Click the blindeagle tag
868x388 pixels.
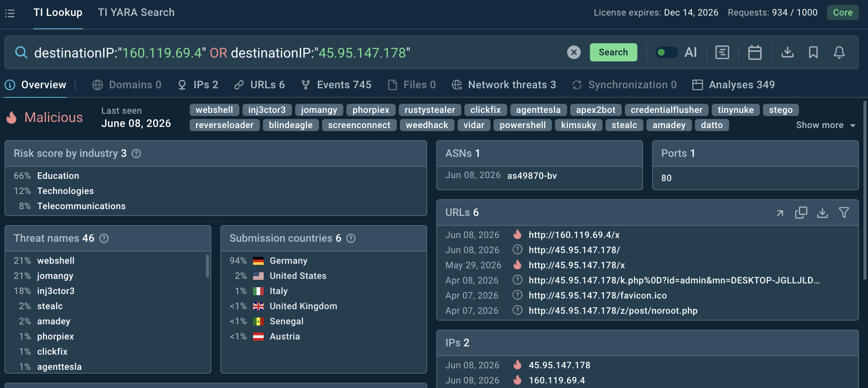[291, 125]
